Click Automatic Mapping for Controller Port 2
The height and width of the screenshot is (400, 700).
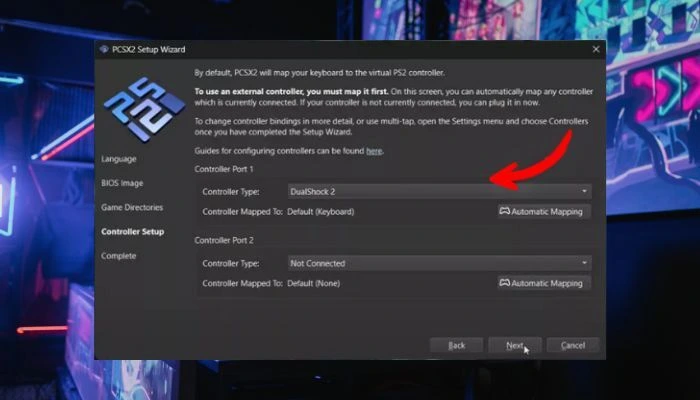pos(544,283)
